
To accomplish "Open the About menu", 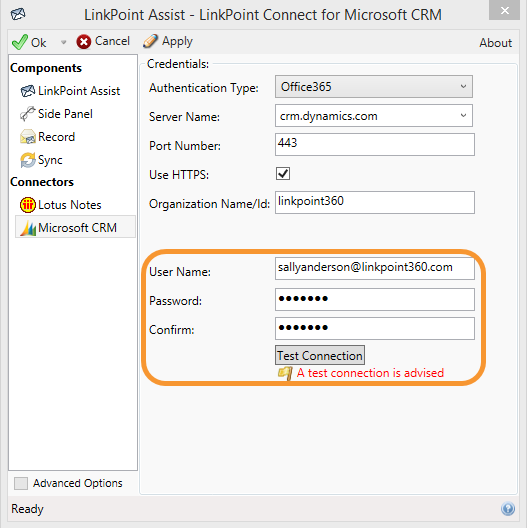I will point(496,43).
